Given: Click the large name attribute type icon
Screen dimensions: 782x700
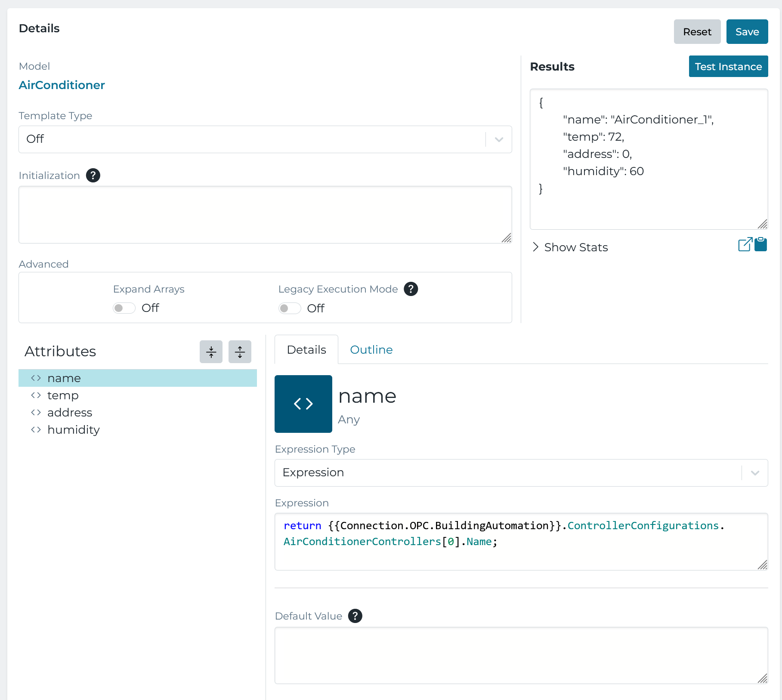Looking at the screenshot, I should pyautogui.click(x=303, y=404).
